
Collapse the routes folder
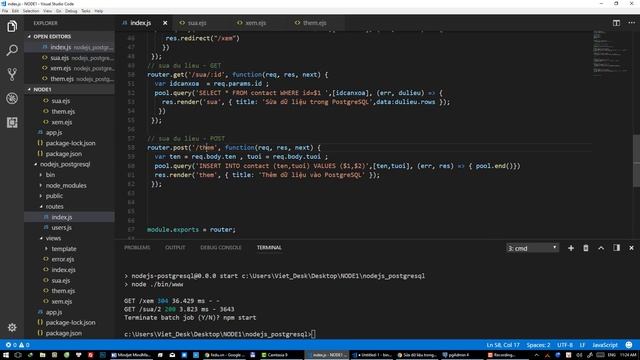[x=54, y=207]
